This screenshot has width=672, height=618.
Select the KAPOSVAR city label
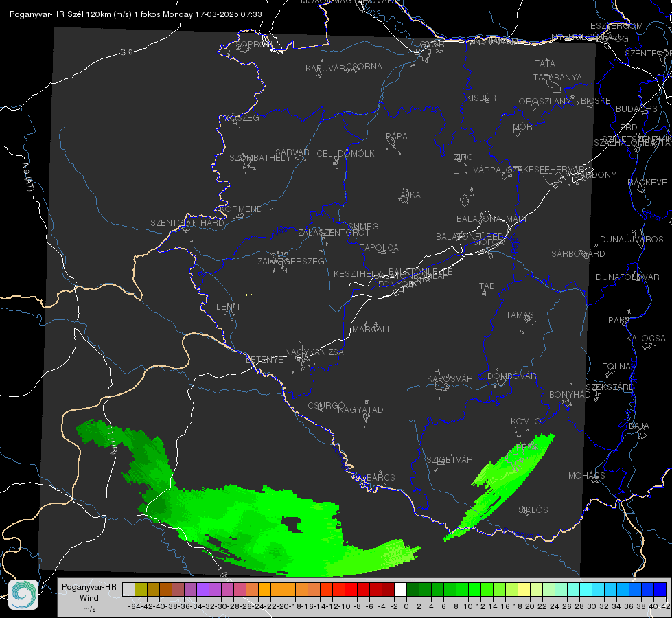tap(450, 378)
